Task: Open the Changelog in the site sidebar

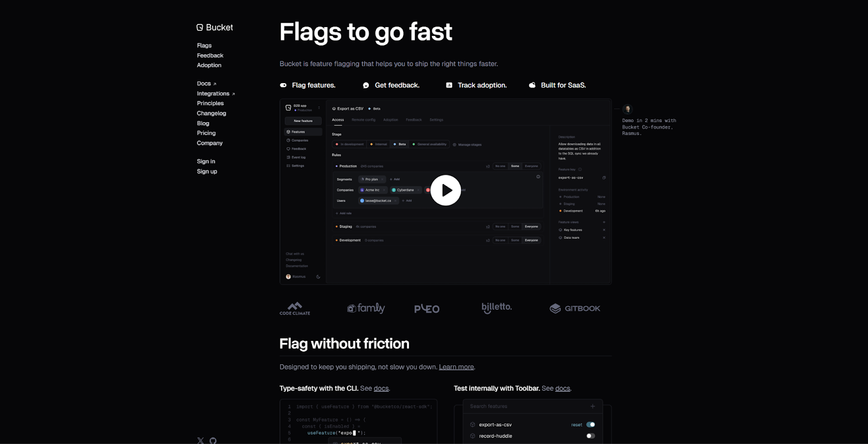Action: (212, 113)
